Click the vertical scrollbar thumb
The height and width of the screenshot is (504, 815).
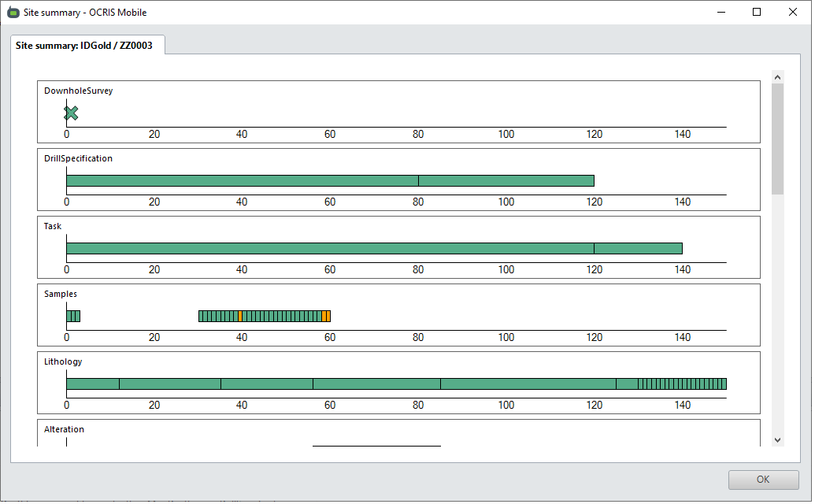[x=778, y=138]
